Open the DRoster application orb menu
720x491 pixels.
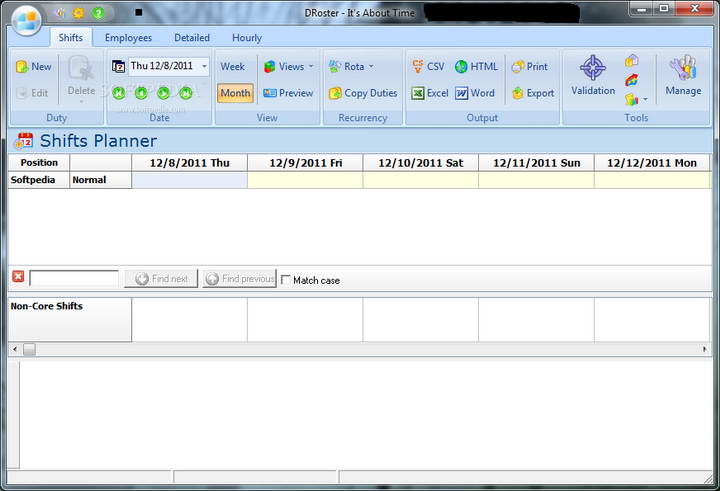tap(26, 20)
